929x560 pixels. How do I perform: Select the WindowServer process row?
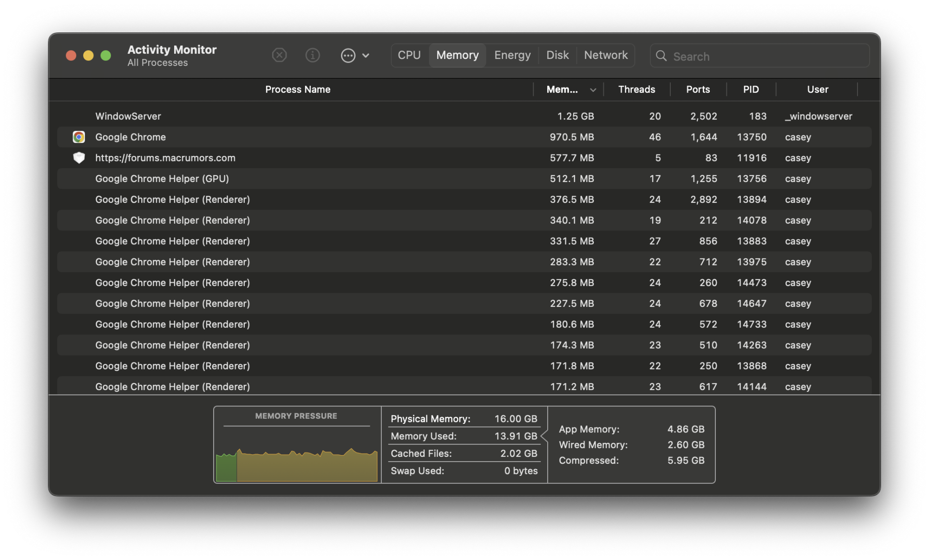tap(464, 116)
